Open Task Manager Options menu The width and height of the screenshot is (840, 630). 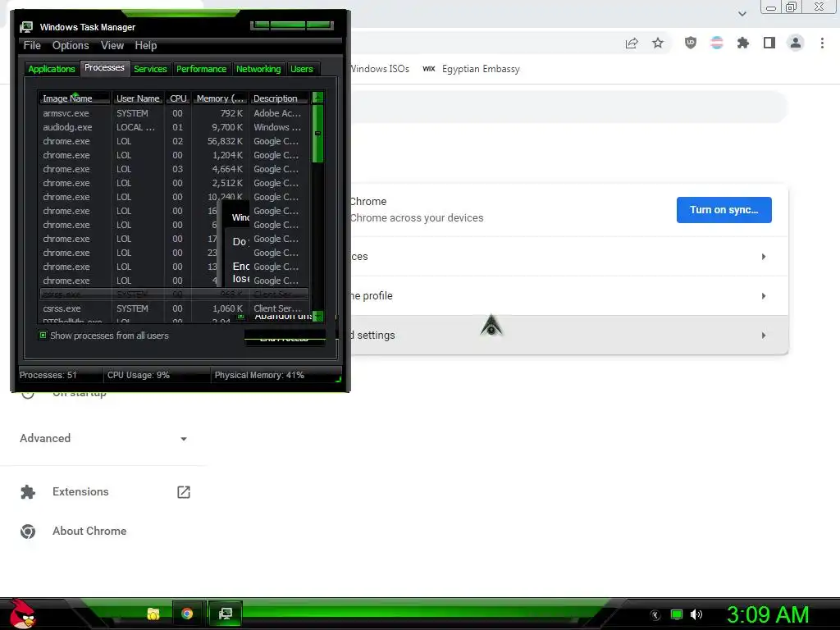click(71, 46)
